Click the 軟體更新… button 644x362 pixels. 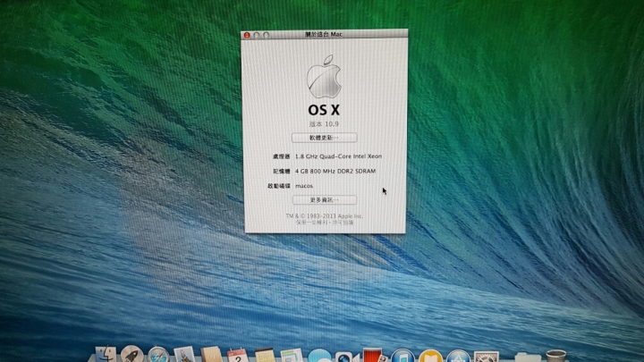coord(324,138)
